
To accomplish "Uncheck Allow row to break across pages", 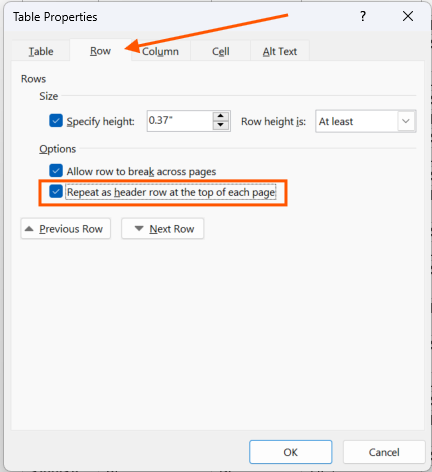I will [x=56, y=171].
